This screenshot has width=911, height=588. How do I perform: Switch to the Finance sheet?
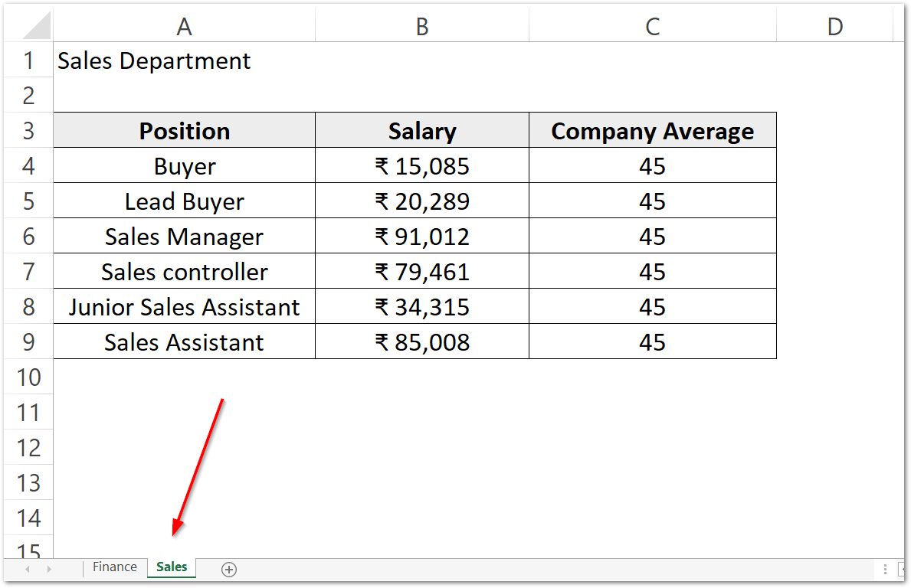[114, 567]
